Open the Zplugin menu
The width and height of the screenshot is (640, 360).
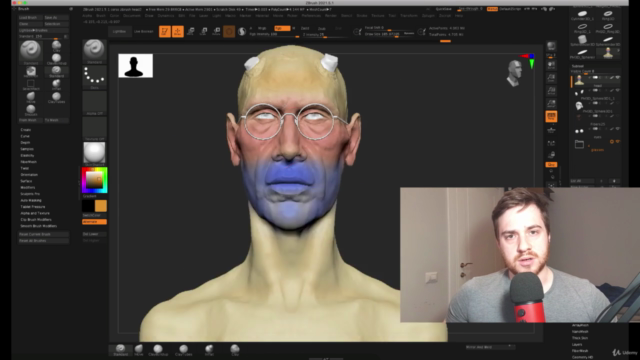[x=428, y=16]
